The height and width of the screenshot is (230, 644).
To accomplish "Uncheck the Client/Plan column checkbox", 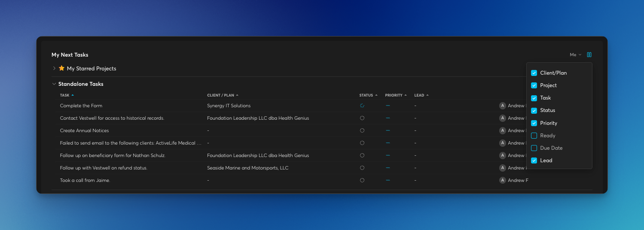I will click(534, 73).
